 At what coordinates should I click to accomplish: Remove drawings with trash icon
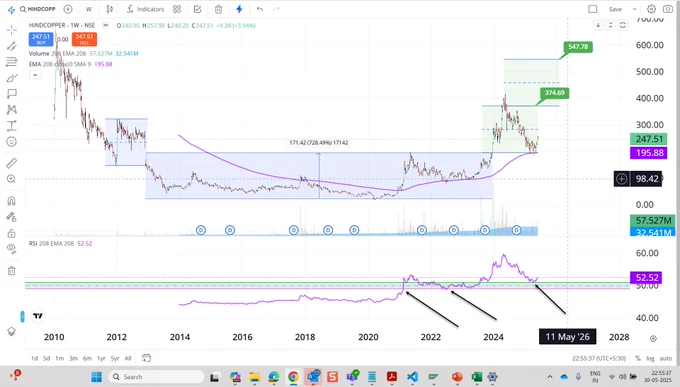tap(12, 271)
